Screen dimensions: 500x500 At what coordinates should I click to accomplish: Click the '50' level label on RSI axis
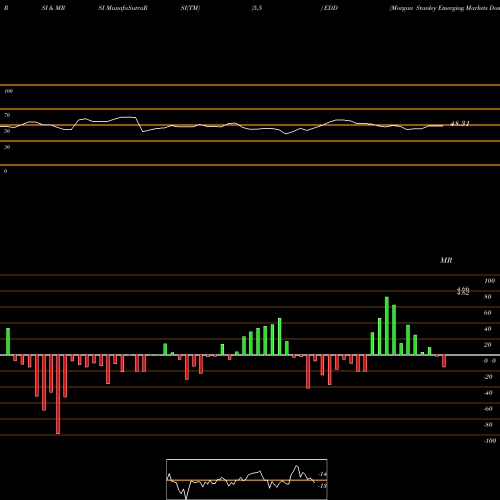7,131
